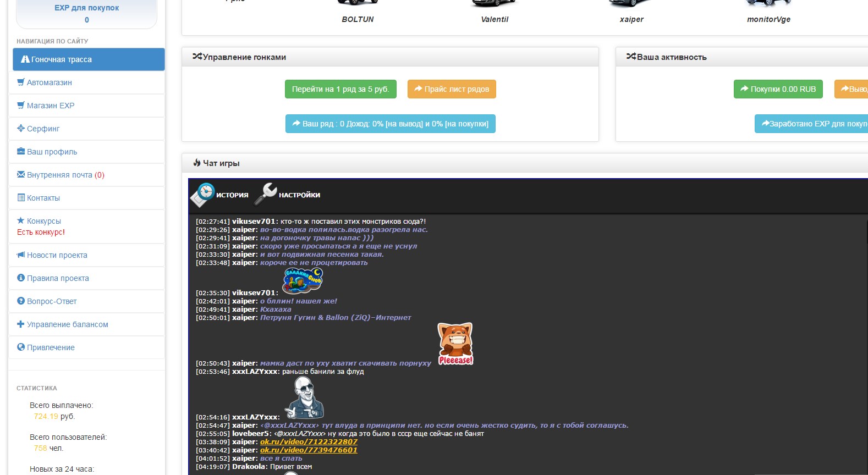Open ok.ru/video/7122322807 chat link
Image resolution: width=868 pixels, height=475 pixels.
click(309, 442)
